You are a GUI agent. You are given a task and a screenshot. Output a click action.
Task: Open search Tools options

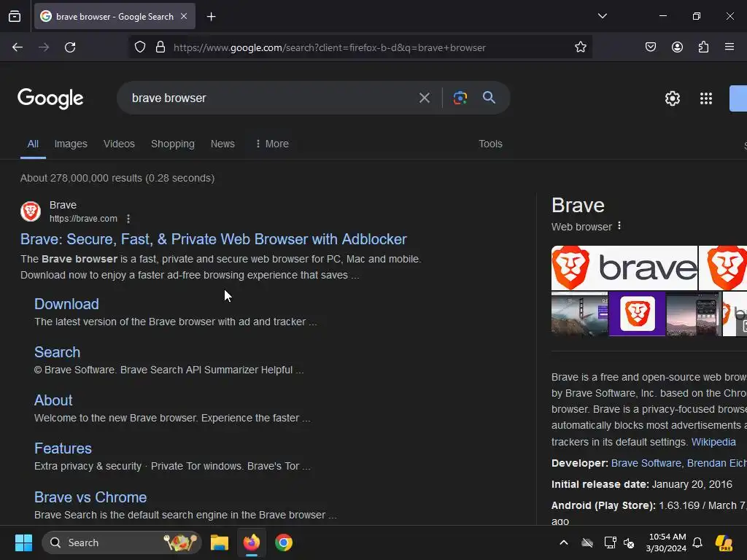tap(490, 144)
